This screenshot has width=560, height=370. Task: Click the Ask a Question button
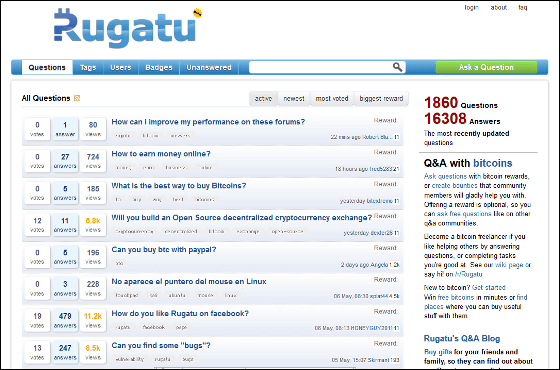point(486,67)
